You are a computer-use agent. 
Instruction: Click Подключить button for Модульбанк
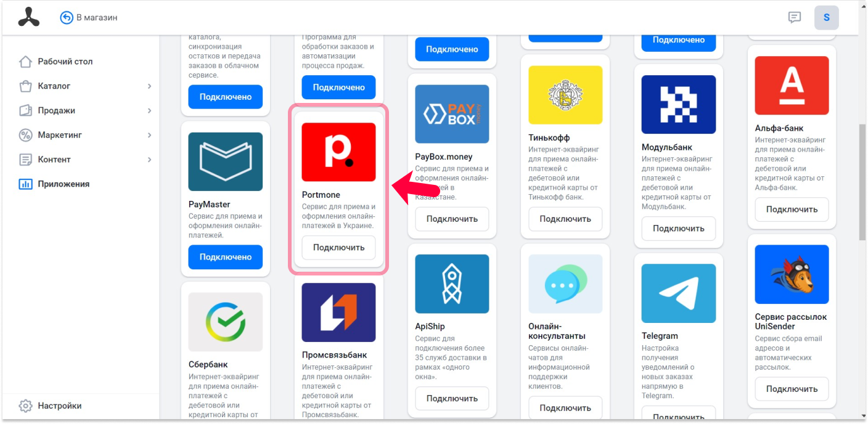click(679, 229)
